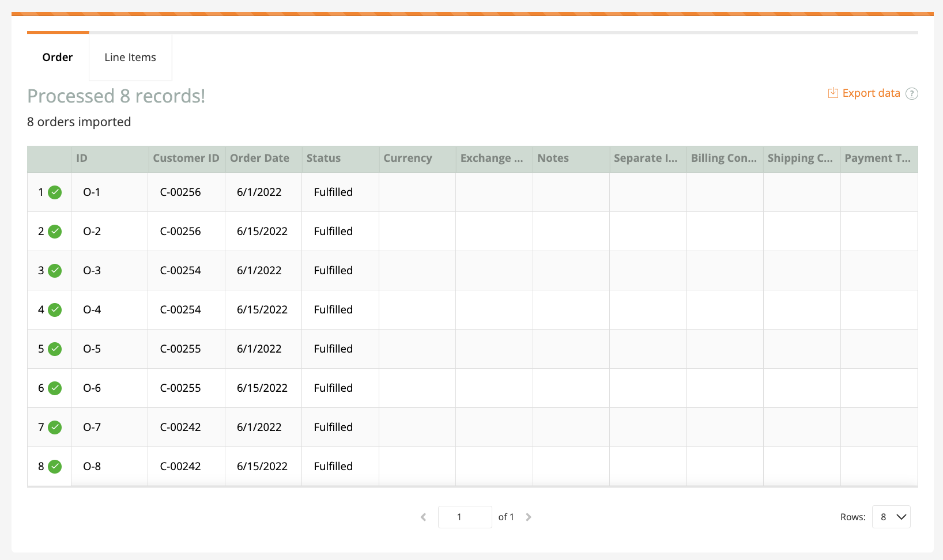943x560 pixels.
Task: Open the help question mark next to Export data
Action: [x=912, y=93]
